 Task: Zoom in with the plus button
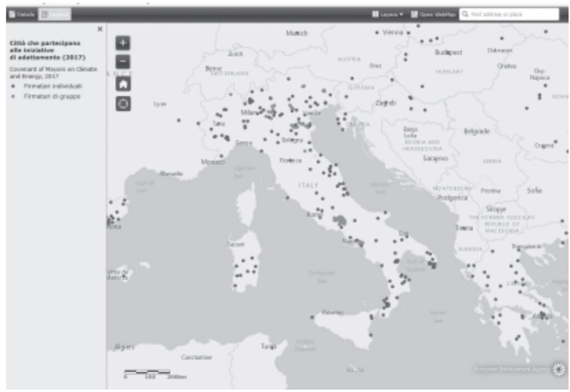[123, 43]
